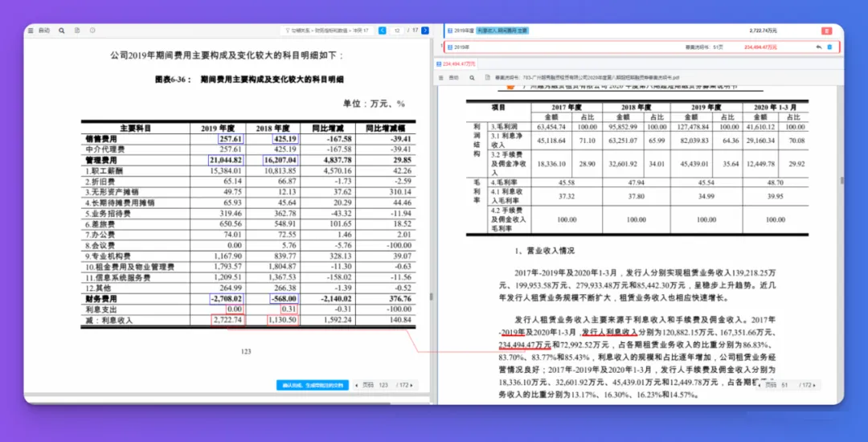The width and height of the screenshot is (868, 442).
Task: Select the 234,494.47万元 tab
Action: (457, 64)
